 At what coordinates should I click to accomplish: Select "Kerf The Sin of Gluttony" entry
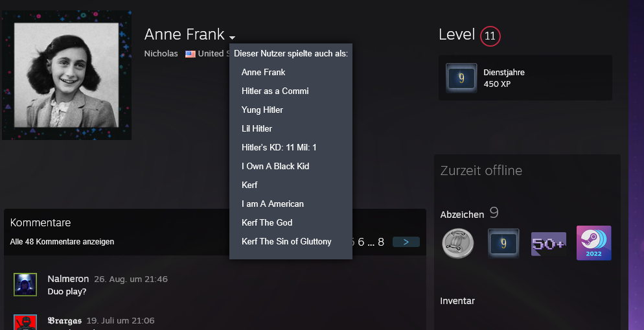point(286,241)
